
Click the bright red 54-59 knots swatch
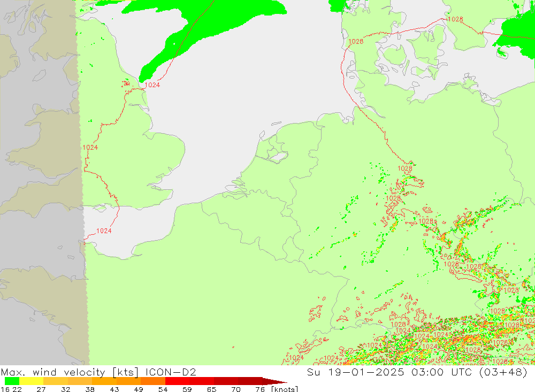177,381
